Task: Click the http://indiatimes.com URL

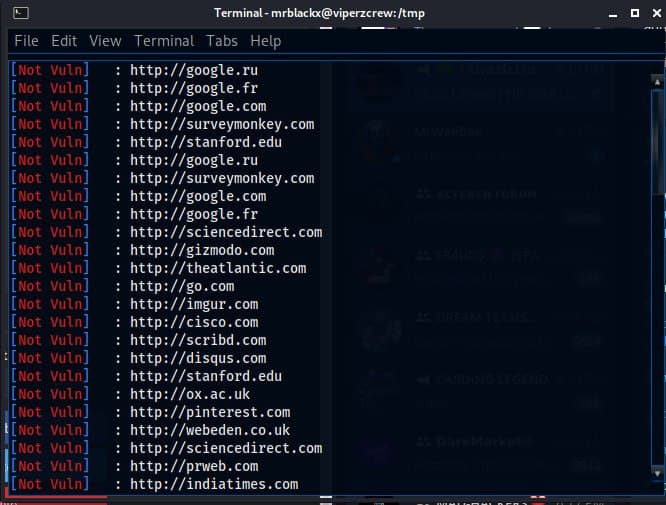Action: coord(213,484)
